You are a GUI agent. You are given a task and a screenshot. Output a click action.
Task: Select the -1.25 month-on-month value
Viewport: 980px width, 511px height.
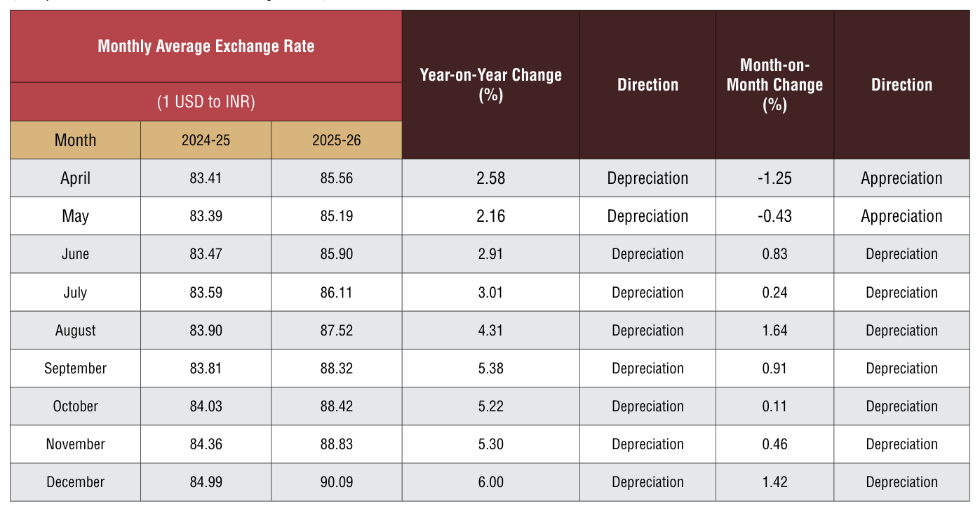click(x=774, y=178)
